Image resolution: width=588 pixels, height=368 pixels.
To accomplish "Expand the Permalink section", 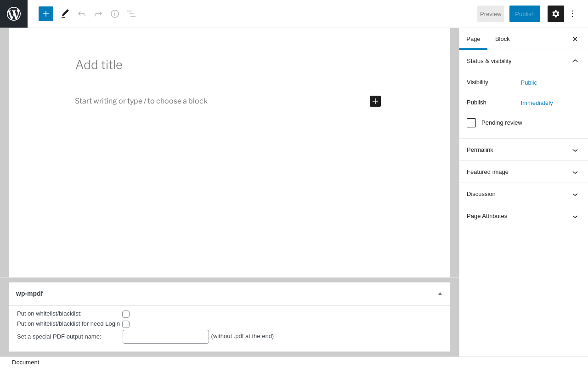I will (524, 150).
